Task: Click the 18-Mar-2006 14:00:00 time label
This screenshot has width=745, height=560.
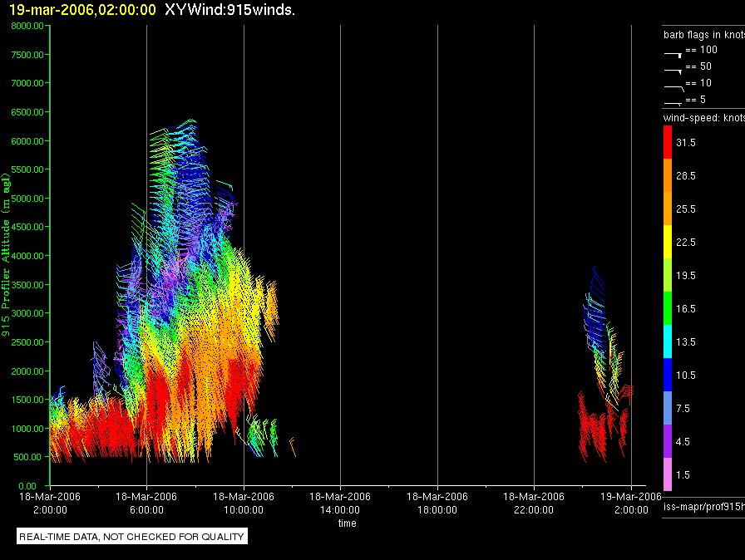Action: click(340, 503)
